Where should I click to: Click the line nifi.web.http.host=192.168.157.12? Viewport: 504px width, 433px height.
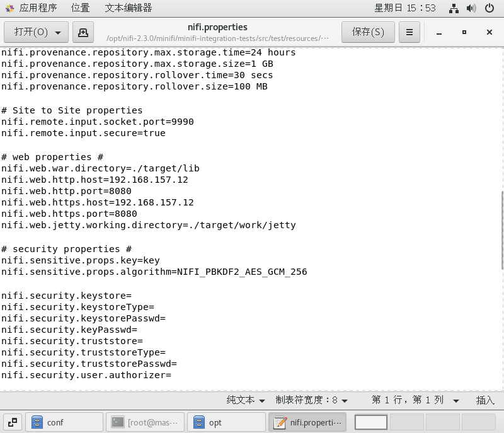tap(94, 180)
